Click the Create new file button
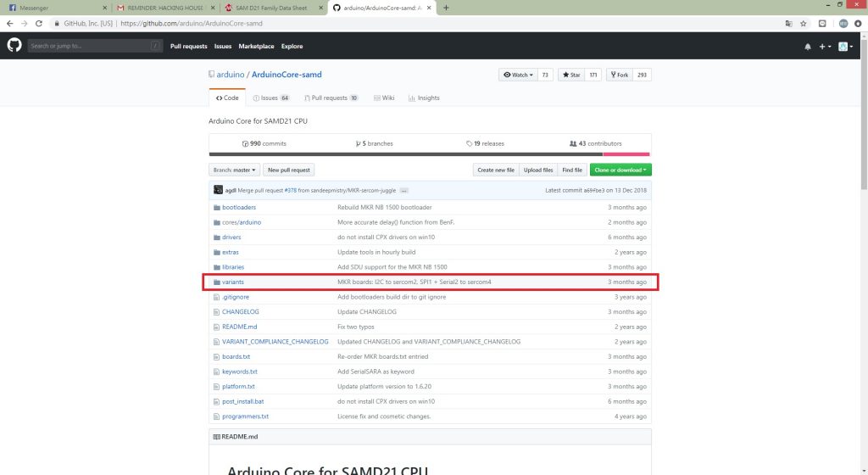Image resolution: width=868 pixels, height=475 pixels. coord(496,170)
